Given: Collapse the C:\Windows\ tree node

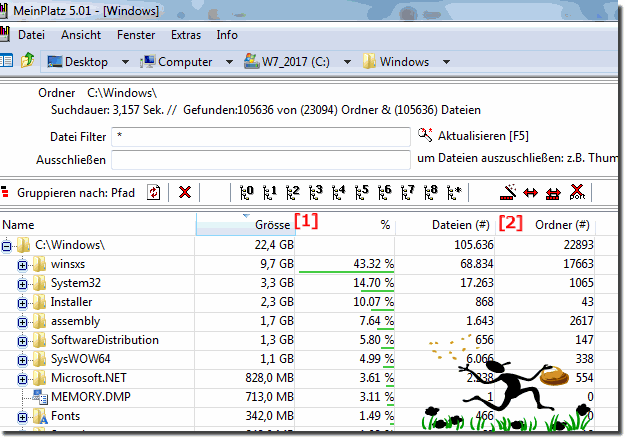Looking at the screenshot, I should (x=6, y=246).
